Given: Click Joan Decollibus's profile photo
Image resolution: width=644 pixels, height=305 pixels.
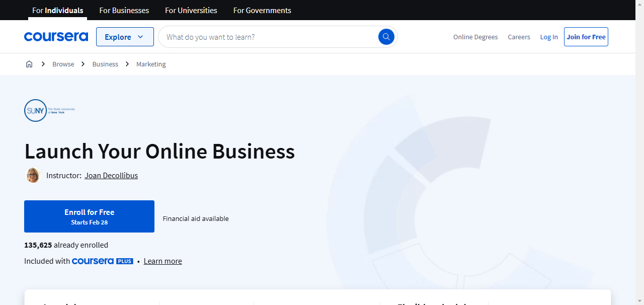Looking at the screenshot, I should (x=33, y=175).
